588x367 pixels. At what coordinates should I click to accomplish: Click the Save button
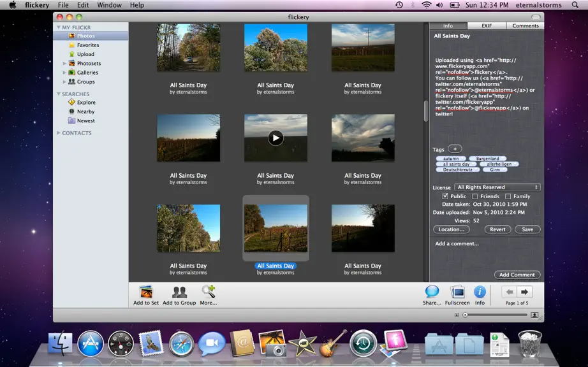coord(527,229)
